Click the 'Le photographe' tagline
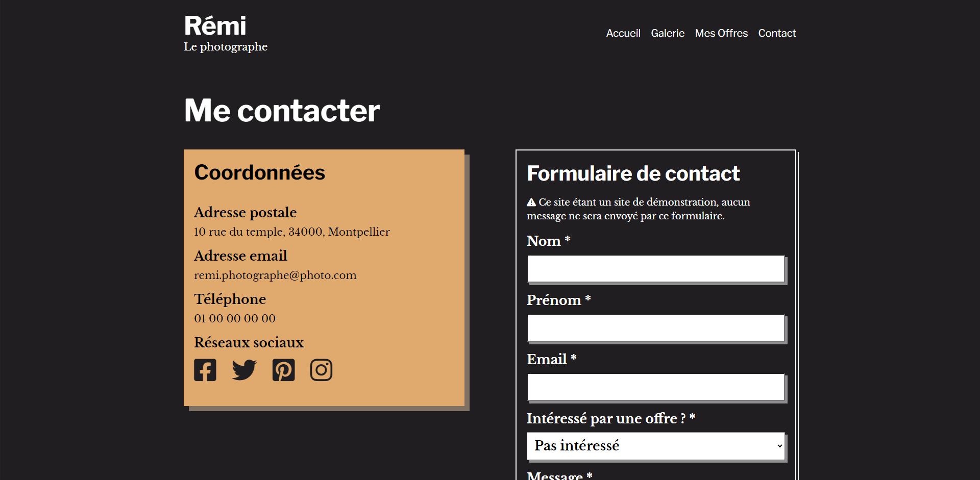The width and height of the screenshot is (980, 480). (x=226, y=46)
